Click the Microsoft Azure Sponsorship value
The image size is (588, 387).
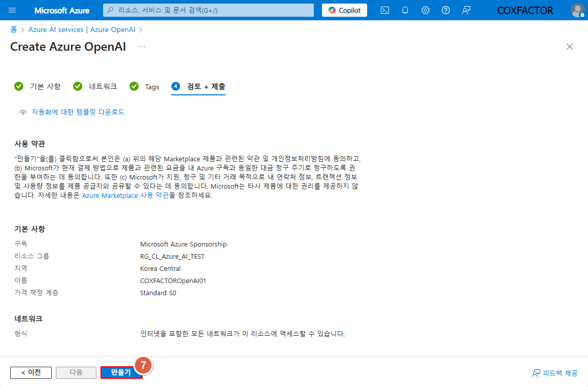[183, 244]
